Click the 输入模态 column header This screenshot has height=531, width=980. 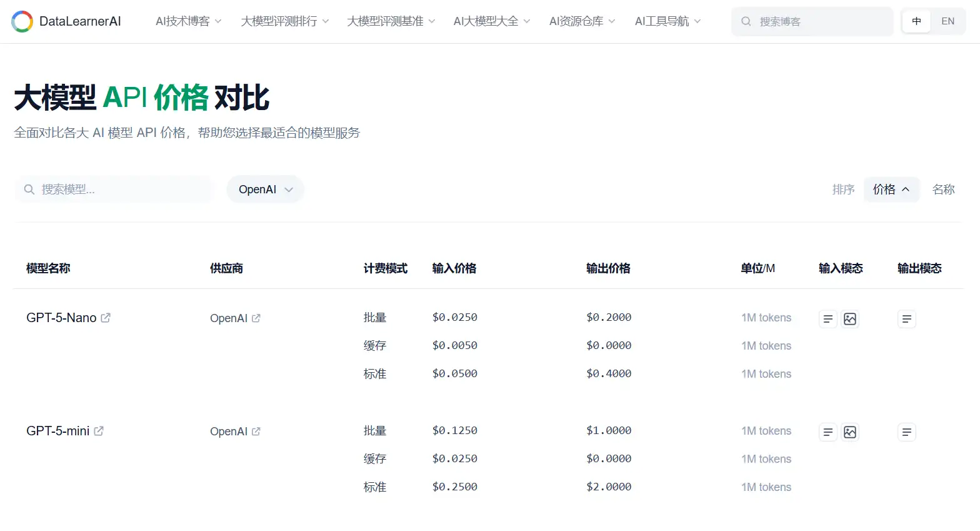(x=841, y=268)
